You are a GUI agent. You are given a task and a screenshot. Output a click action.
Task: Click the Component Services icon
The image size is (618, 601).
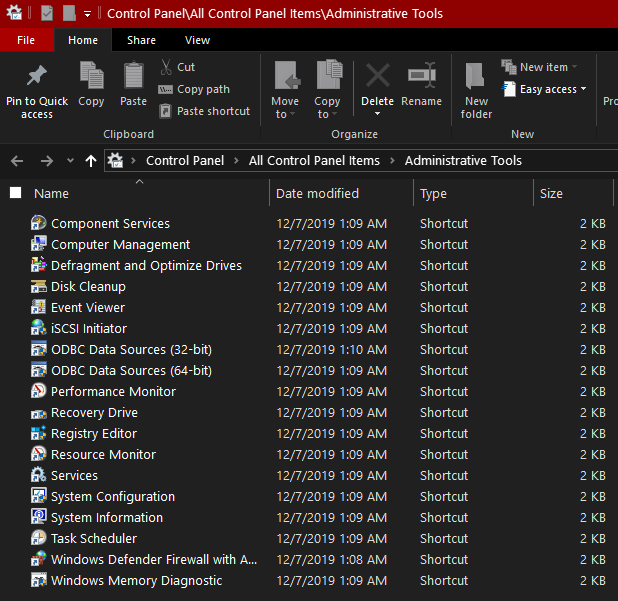point(39,223)
